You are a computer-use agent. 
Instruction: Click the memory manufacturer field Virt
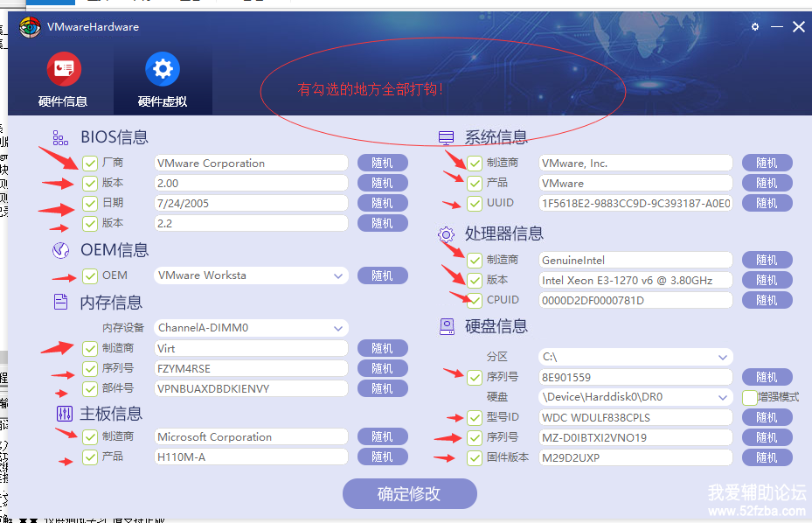[251, 348]
